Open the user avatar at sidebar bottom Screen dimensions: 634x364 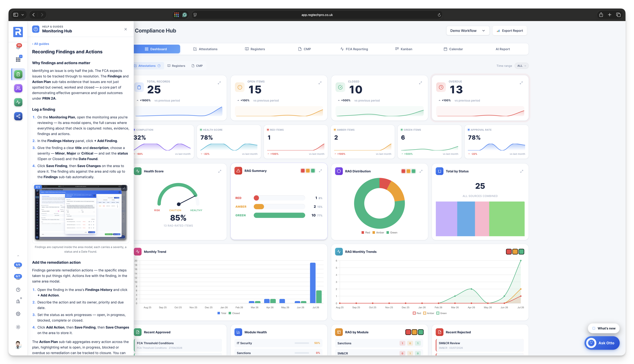[18, 345]
